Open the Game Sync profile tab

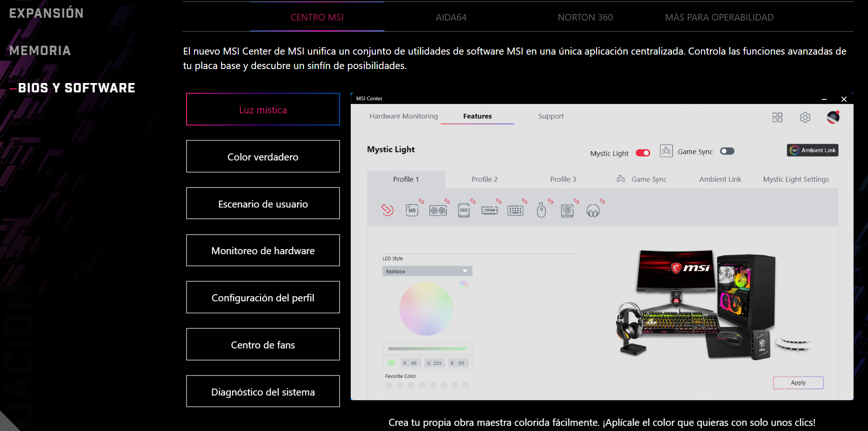(642, 179)
